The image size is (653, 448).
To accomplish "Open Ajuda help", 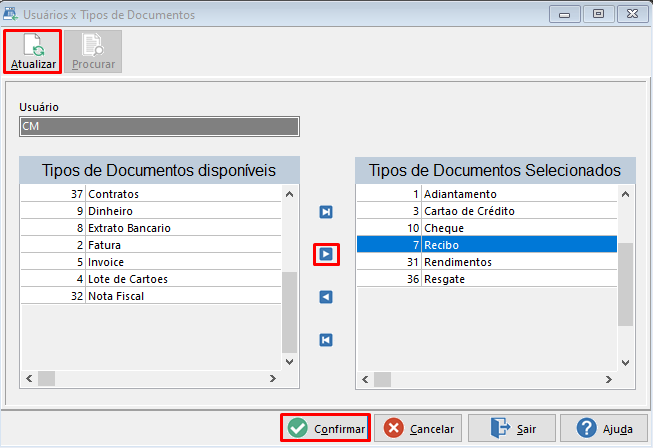I will click(x=604, y=428).
